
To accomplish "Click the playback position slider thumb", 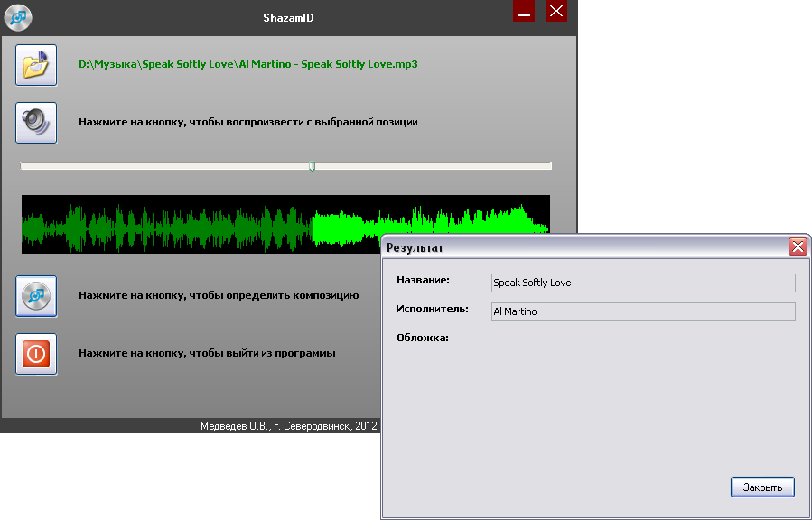I will [x=312, y=166].
